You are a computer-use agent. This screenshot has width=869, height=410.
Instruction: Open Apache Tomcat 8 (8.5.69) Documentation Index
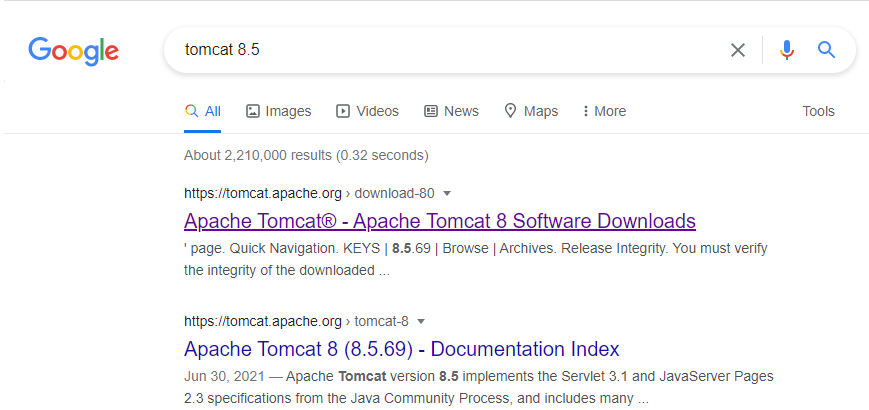402,349
